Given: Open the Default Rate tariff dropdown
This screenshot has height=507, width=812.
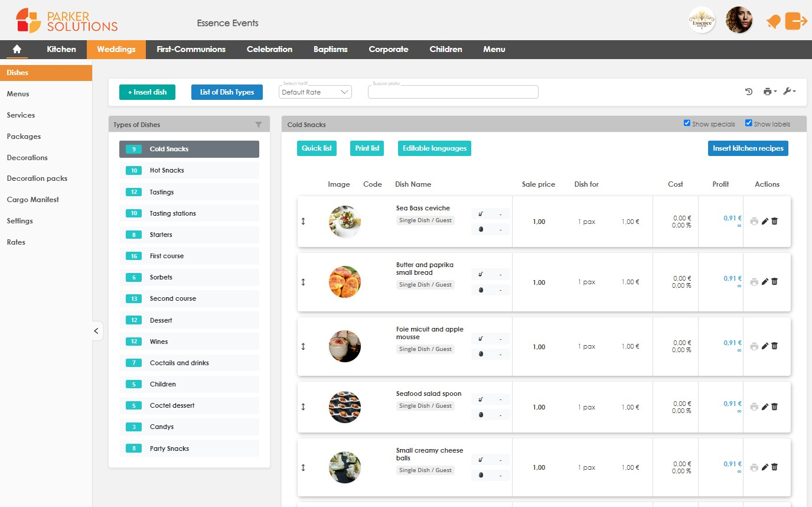Looking at the screenshot, I should [315, 92].
